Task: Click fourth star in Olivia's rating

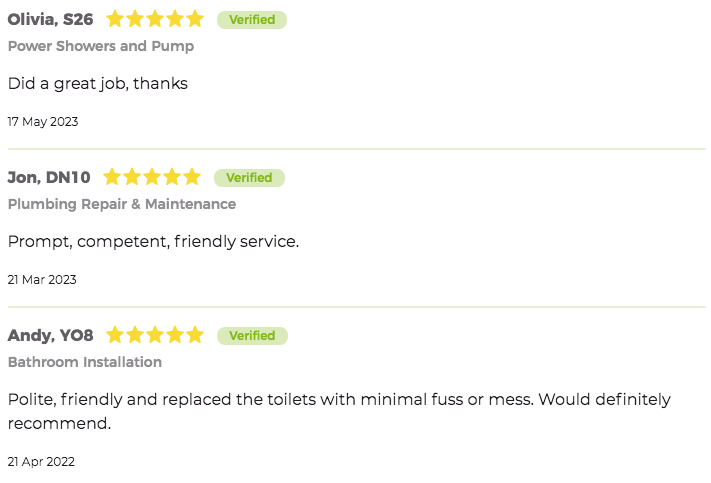Action: (175, 19)
